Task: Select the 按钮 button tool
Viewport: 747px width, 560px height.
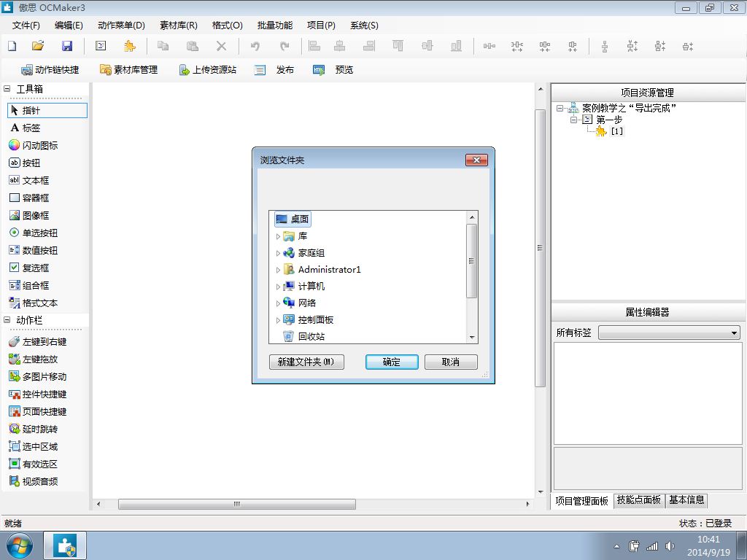Action: (x=25, y=163)
